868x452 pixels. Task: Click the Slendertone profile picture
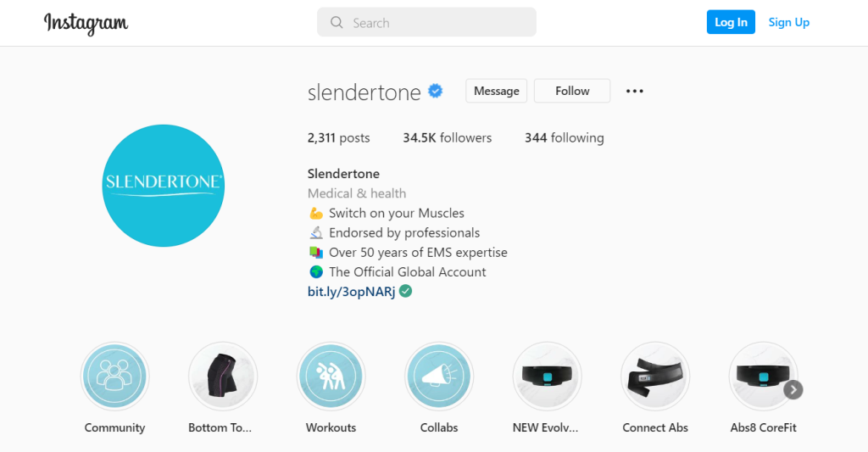164,186
